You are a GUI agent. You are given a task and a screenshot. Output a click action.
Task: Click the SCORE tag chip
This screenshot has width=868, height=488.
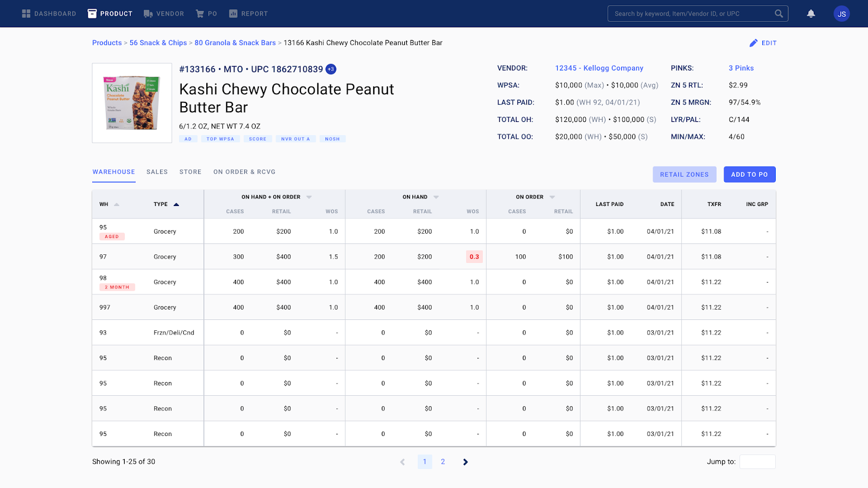point(258,139)
